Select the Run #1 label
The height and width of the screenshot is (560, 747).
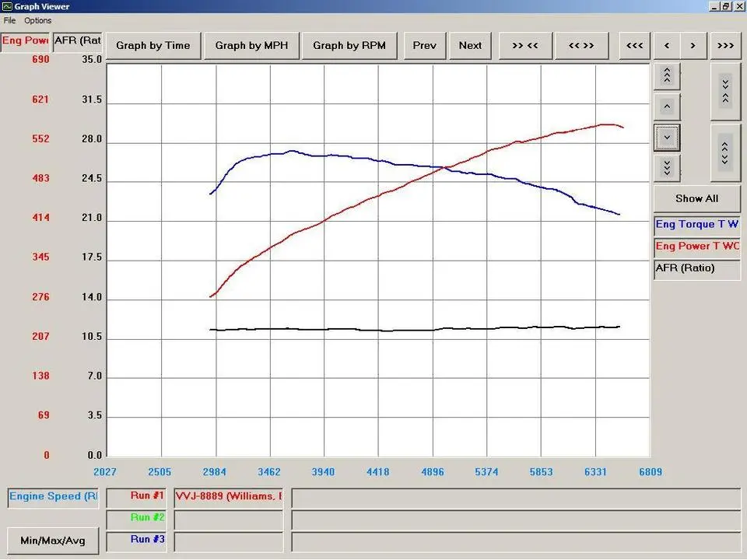136,497
